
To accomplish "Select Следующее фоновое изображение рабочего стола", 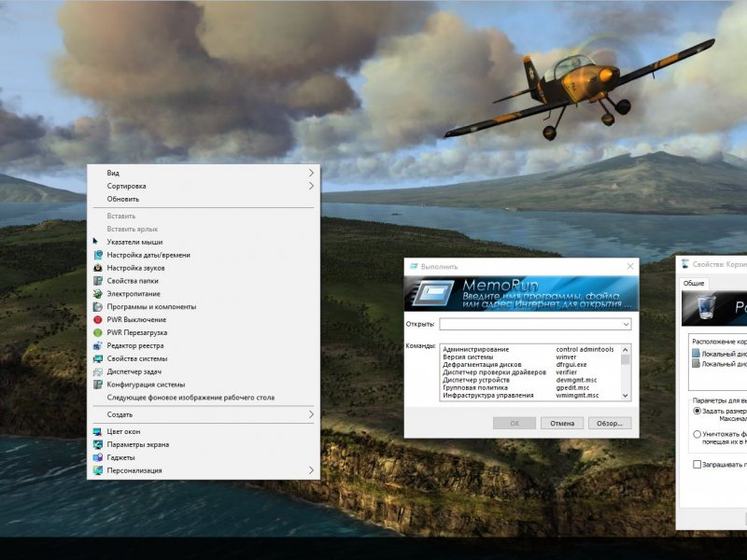I will click(x=204, y=398).
